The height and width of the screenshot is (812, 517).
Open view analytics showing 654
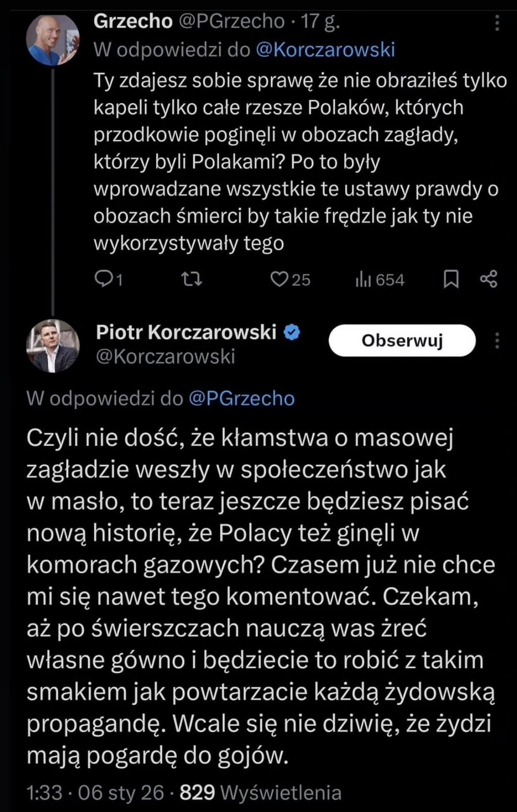[380, 280]
